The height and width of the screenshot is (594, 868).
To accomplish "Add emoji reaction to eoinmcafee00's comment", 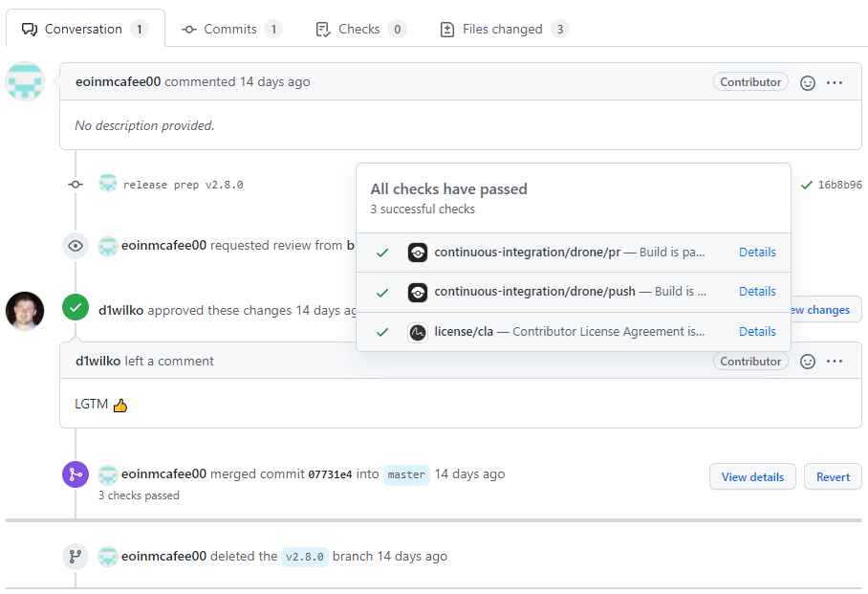I will [808, 83].
